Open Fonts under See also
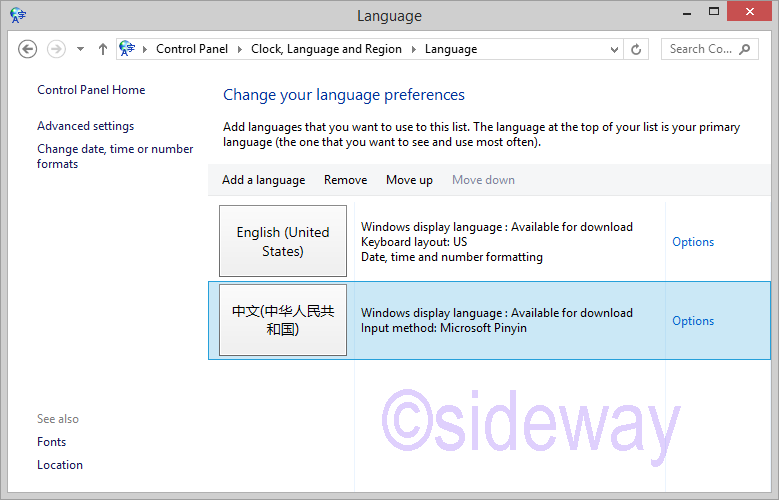The width and height of the screenshot is (779, 500). (x=52, y=442)
